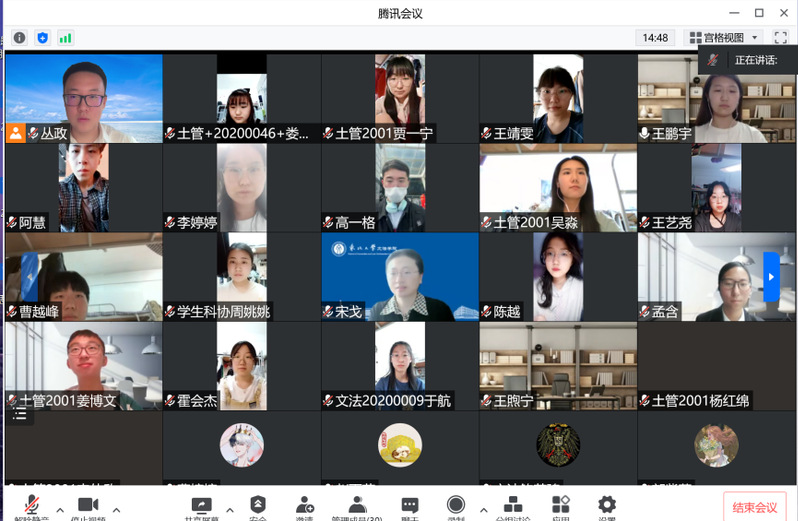This screenshot has height=521, width=798.
Task: Open the security shield menu
Action: tap(258, 505)
